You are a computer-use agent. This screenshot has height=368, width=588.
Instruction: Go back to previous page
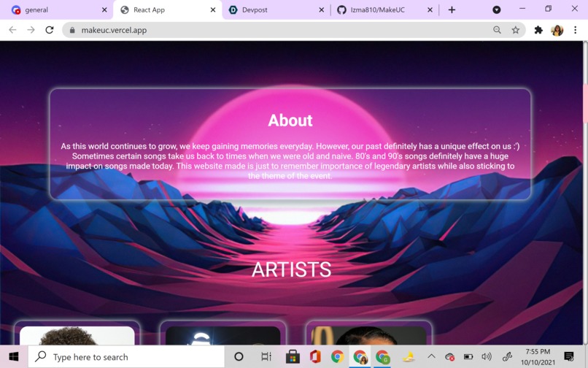[x=12, y=30]
